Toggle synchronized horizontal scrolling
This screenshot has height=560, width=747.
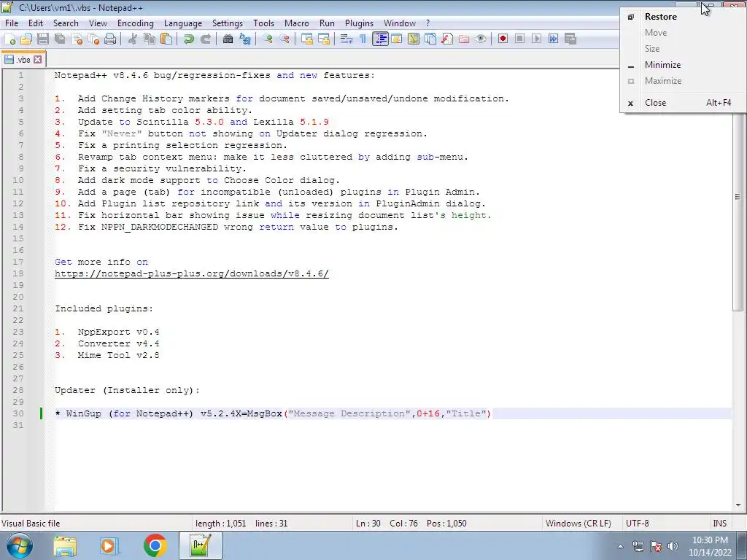324,39
